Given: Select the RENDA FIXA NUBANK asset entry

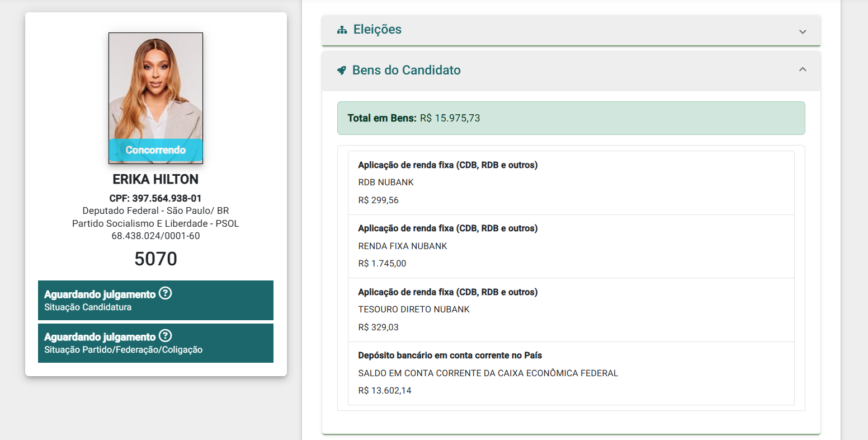Looking at the screenshot, I should [571, 246].
